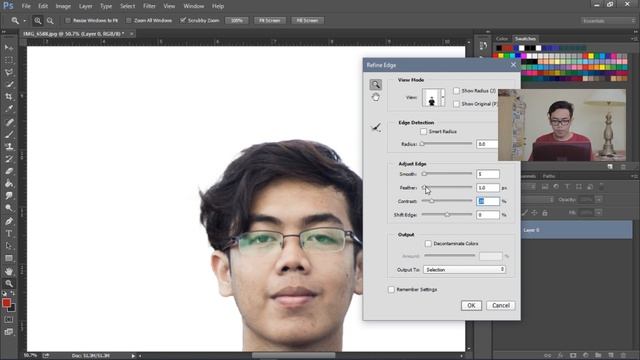The width and height of the screenshot is (640, 360).
Task: Choose the Pen tool
Action: point(9,221)
